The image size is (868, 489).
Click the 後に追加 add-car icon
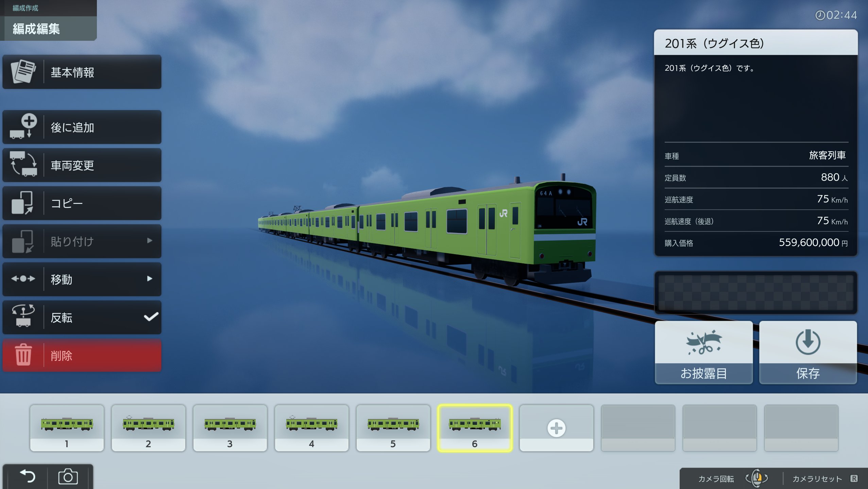coord(23,127)
